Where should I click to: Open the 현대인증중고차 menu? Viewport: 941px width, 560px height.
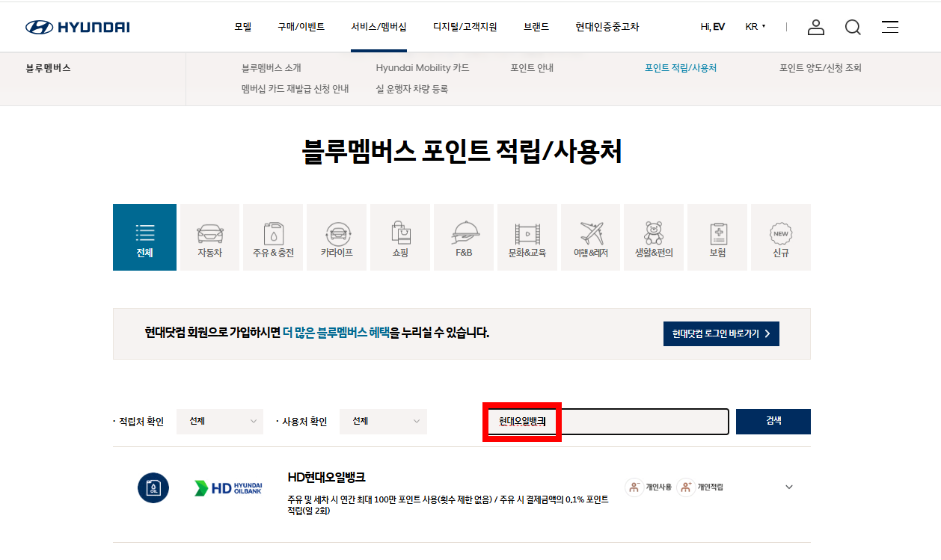pyautogui.click(x=607, y=27)
